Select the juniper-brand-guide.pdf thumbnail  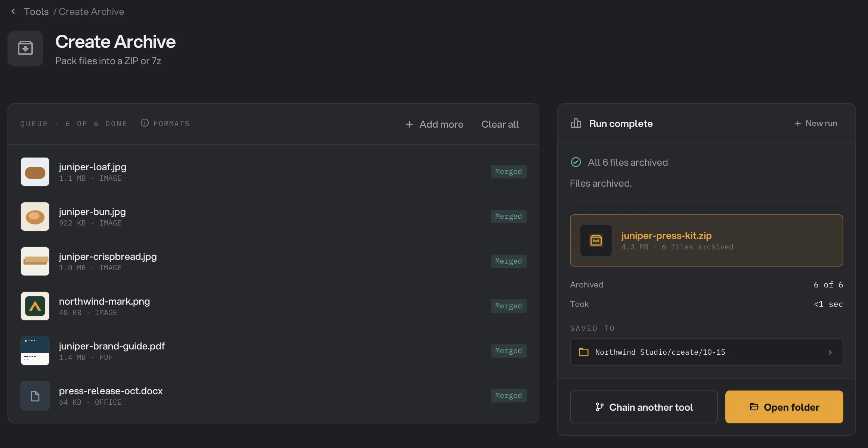(35, 351)
